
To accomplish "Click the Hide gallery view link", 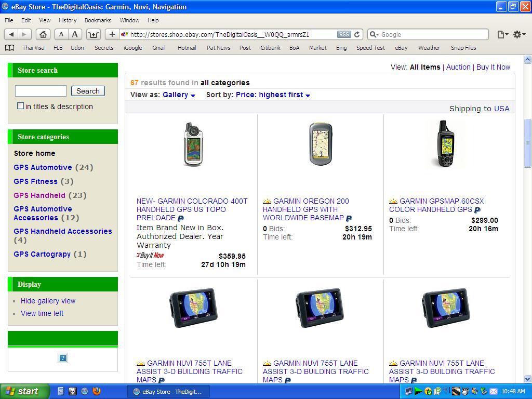I will tap(48, 301).
